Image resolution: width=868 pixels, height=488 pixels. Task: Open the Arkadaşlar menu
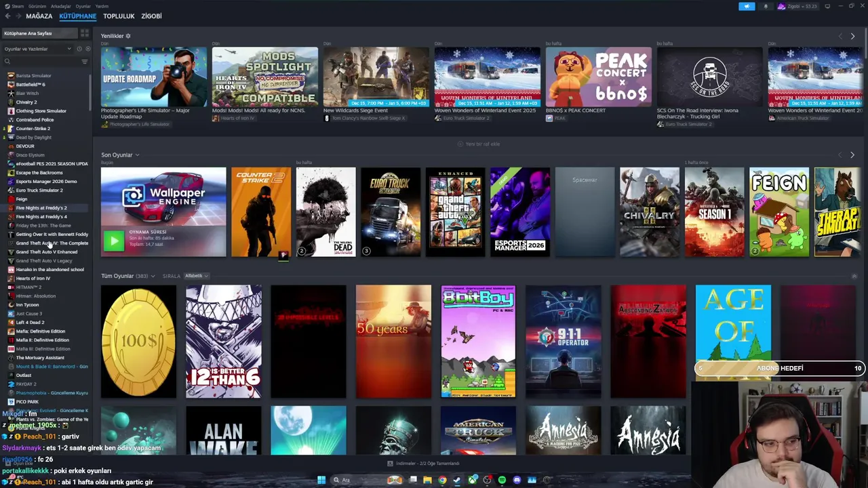(60, 6)
